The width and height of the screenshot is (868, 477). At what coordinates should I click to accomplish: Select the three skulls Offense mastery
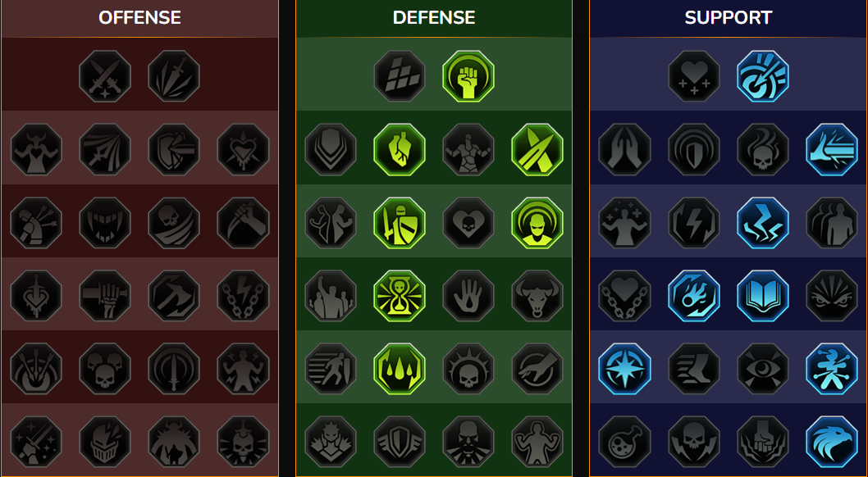coord(105,369)
